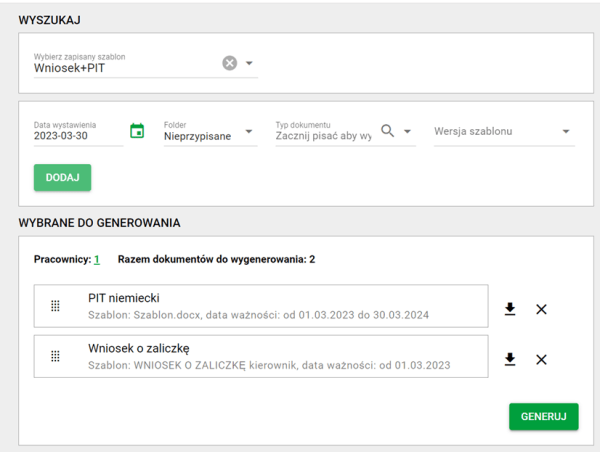Open the calendar date picker icon

coord(137,131)
